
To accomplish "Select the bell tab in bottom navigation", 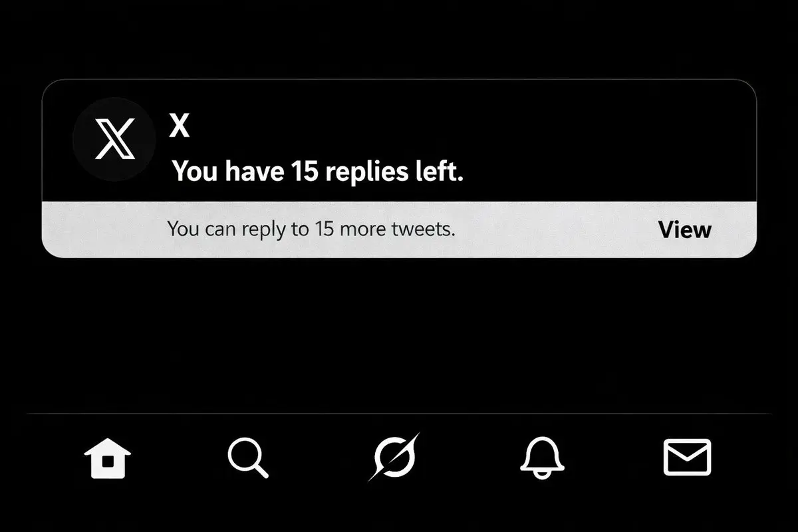I will point(541,458).
